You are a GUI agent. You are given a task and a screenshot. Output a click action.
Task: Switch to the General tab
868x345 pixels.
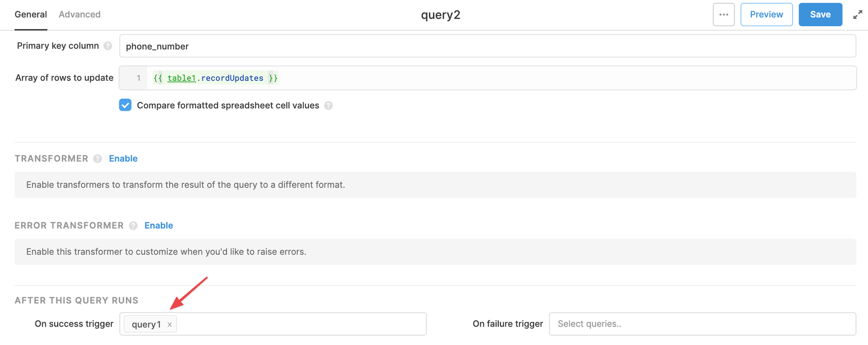[31, 15]
